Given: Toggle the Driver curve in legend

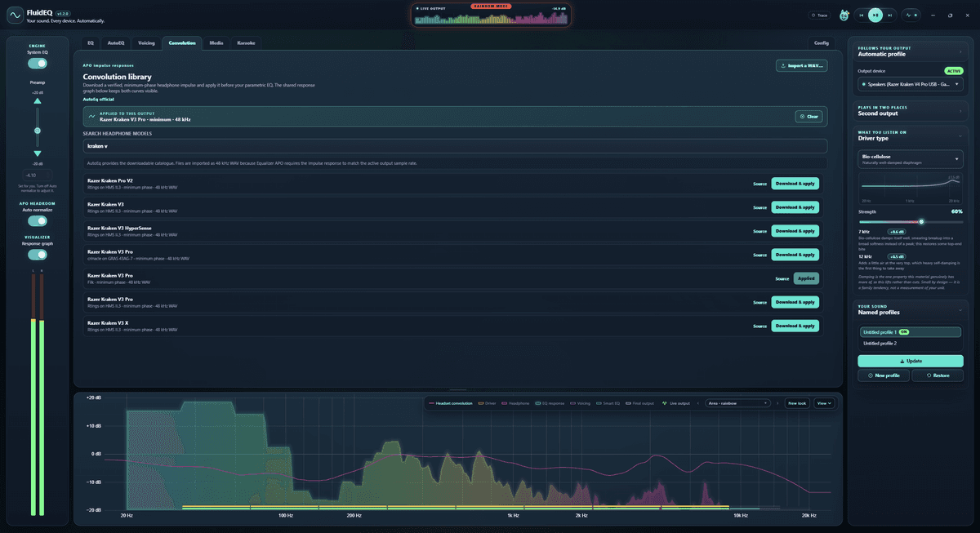Looking at the screenshot, I should (x=487, y=403).
